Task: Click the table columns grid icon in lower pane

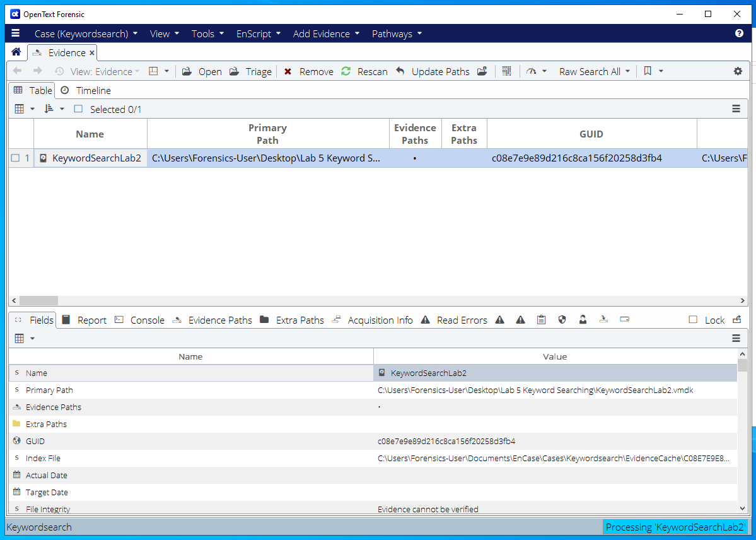Action: 20,338
